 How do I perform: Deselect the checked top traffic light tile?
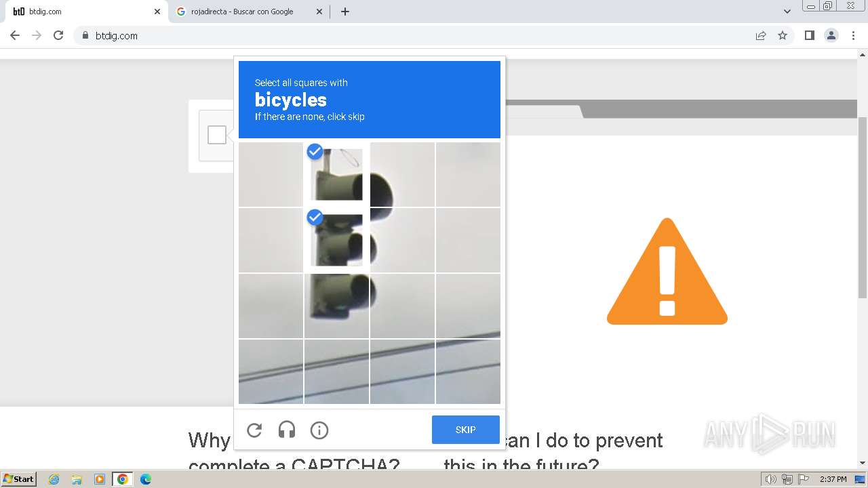pyautogui.click(x=336, y=174)
